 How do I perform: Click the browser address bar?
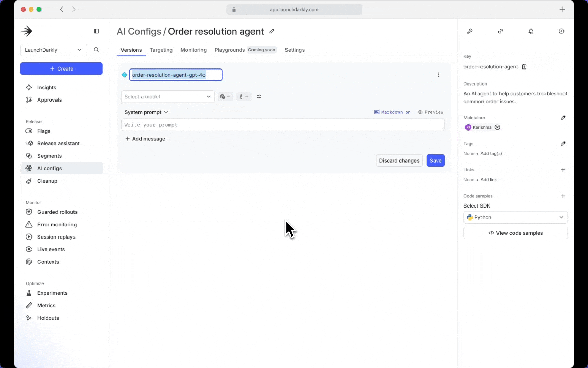[294, 10]
